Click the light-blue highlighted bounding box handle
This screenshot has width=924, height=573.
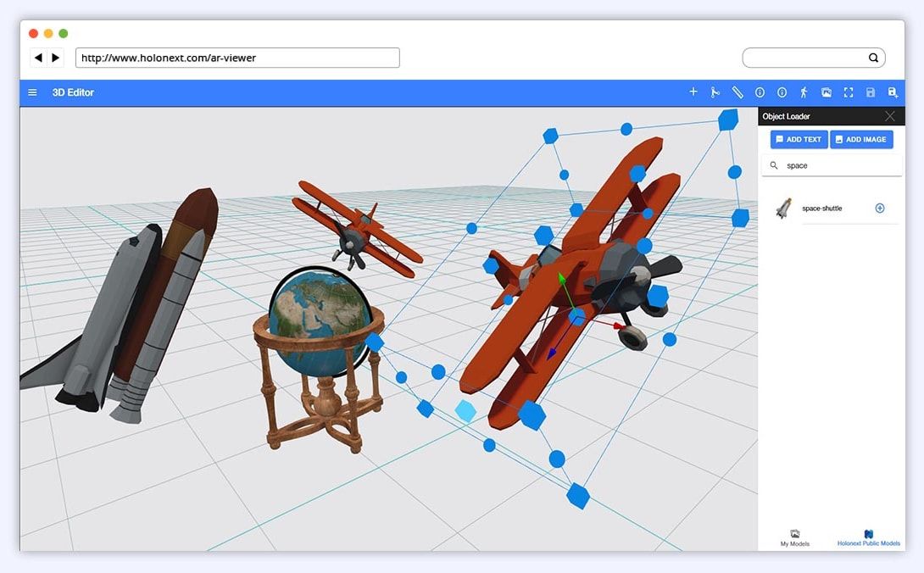[465, 411]
